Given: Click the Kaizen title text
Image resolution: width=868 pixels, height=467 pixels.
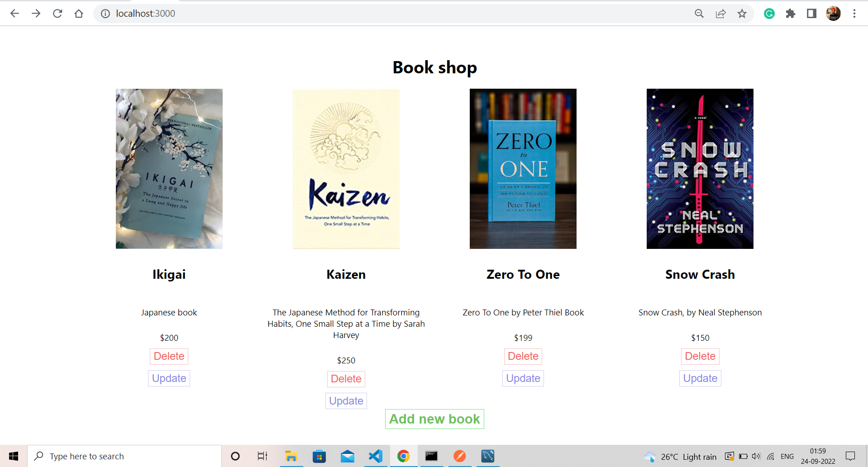Looking at the screenshot, I should point(346,274).
